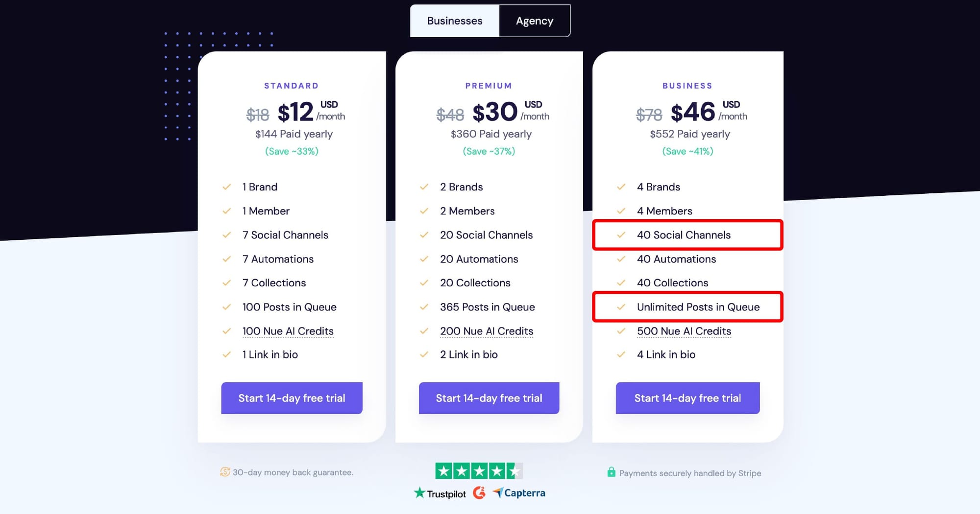The image size is (980, 514).
Task: Click the Trustpilot logo
Action: click(x=440, y=493)
